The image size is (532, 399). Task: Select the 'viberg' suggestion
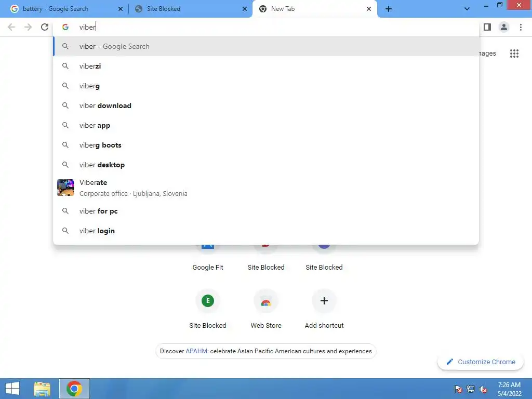pos(266,86)
